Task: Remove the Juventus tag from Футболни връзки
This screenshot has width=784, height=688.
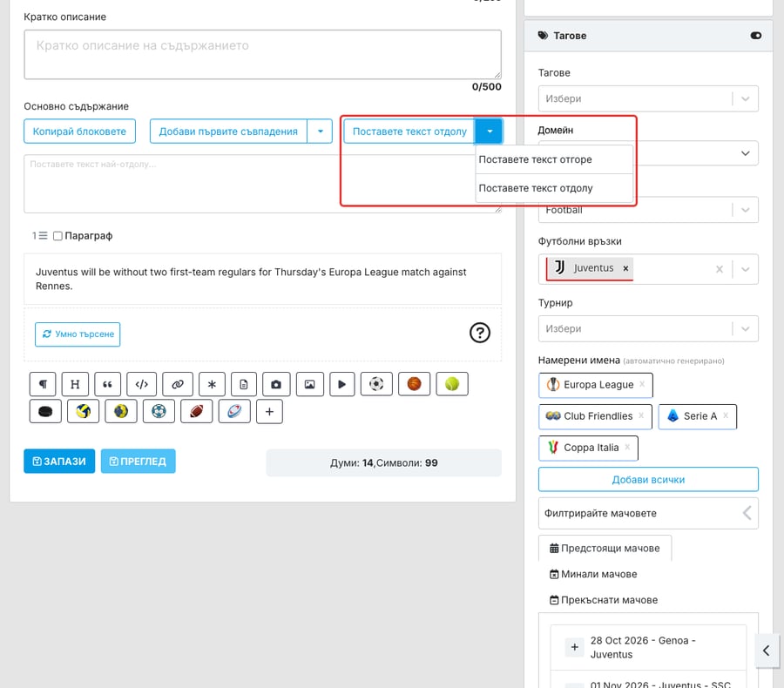Action: (x=625, y=268)
